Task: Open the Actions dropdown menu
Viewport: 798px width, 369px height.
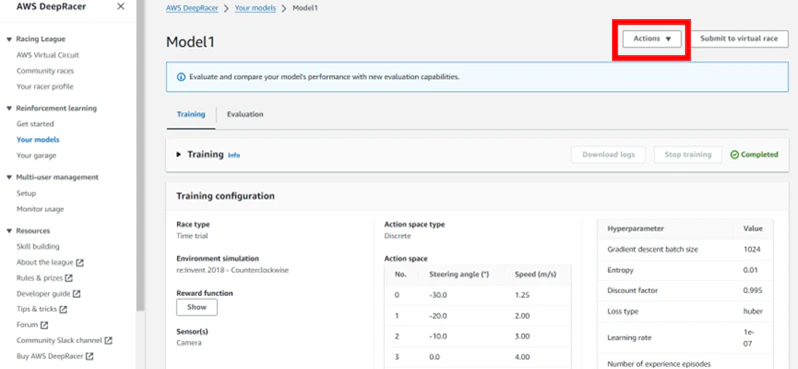Action: tap(652, 39)
